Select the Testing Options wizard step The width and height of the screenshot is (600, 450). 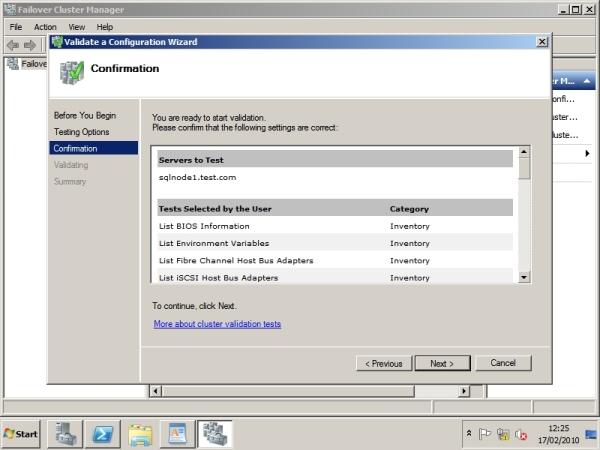[82, 132]
